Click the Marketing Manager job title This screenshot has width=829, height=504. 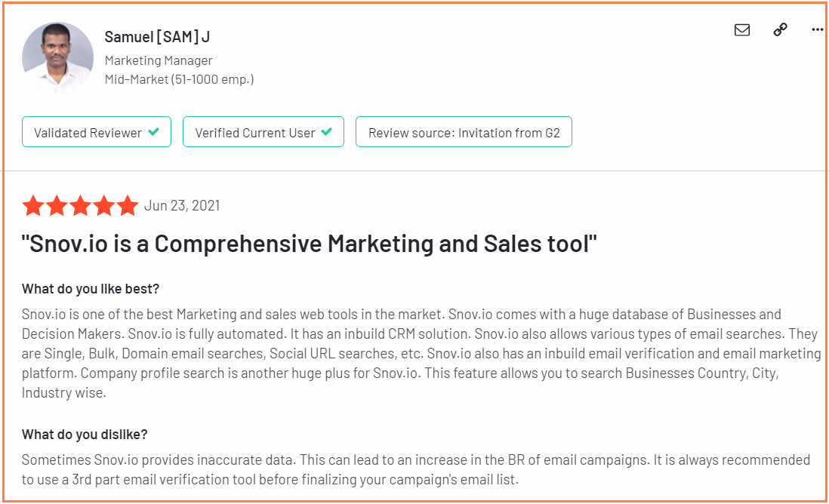pyautogui.click(x=159, y=61)
